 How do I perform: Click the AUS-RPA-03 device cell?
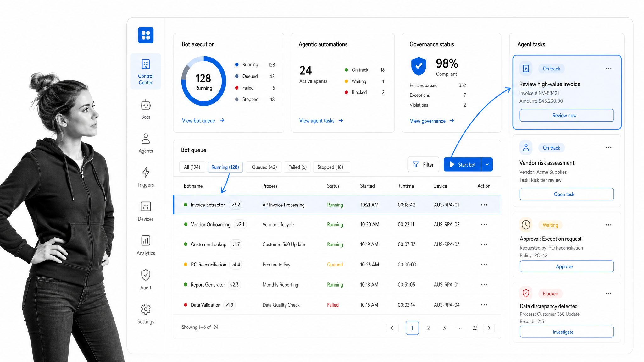point(447,244)
